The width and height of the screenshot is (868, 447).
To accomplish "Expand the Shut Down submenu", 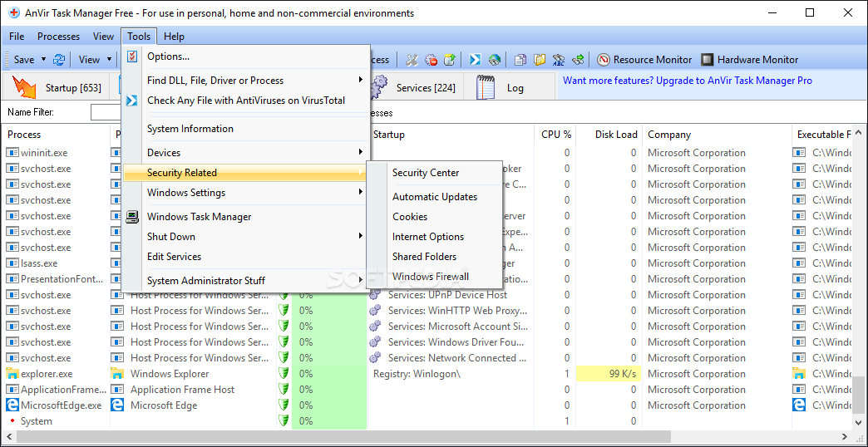I will [361, 236].
